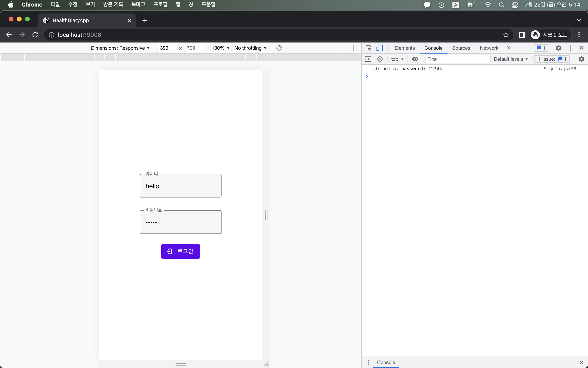Open the No throttling dropdown
Image resolution: width=588 pixels, height=368 pixels.
click(251, 48)
